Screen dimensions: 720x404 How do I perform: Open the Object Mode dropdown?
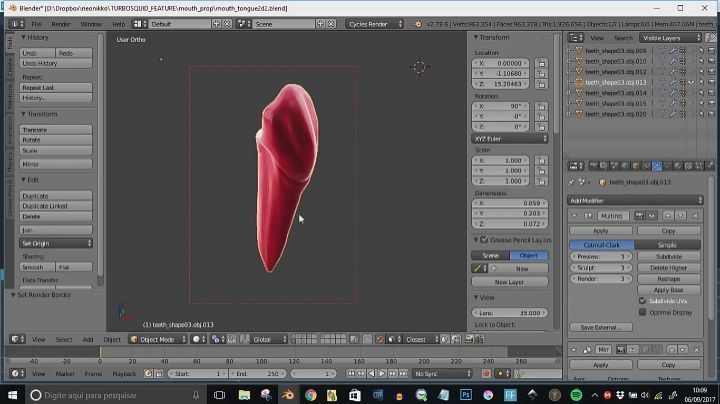click(158, 339)
